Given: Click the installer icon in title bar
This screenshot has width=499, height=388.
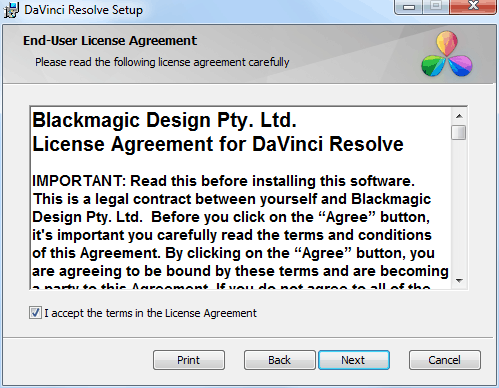Looking at the screenshot, I should (x=12, y=10).
